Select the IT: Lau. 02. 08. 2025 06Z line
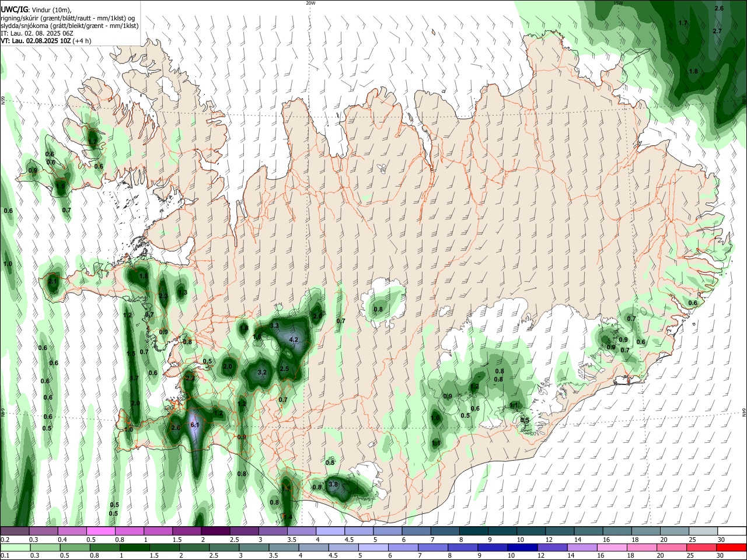This screenshot has height=560, width=747. click(37, 33)
